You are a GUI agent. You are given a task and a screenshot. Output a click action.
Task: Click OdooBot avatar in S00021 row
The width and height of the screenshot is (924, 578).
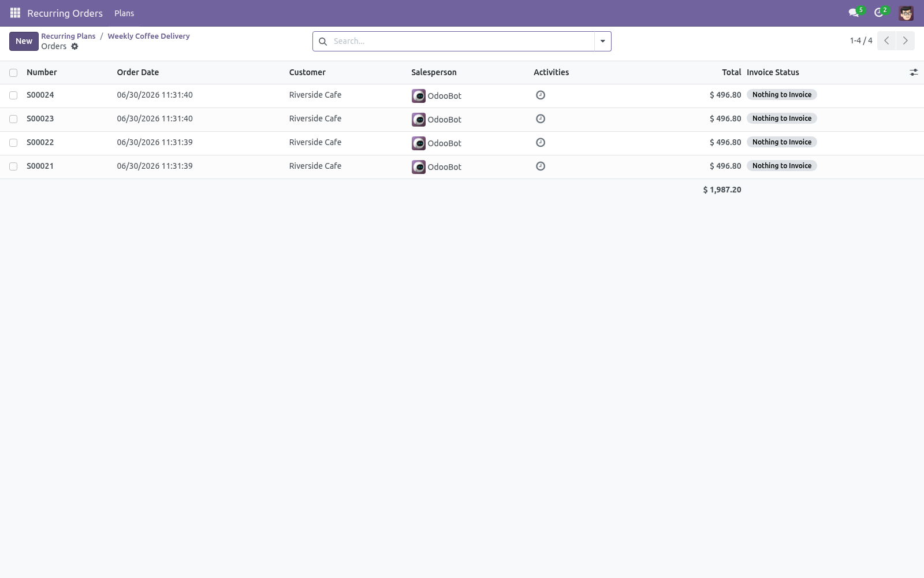click(x=419, y=167)
